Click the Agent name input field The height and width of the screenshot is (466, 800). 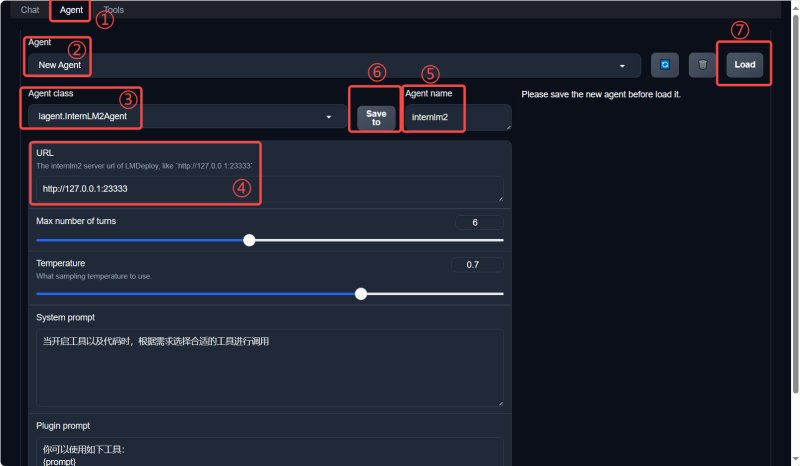tap(458, 117)
